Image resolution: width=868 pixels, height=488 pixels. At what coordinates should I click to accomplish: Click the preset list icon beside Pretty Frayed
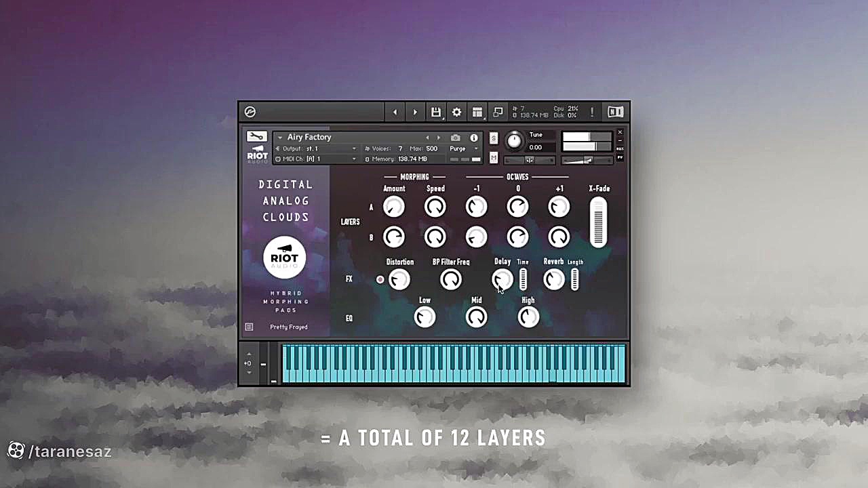(x=249, y=327)
